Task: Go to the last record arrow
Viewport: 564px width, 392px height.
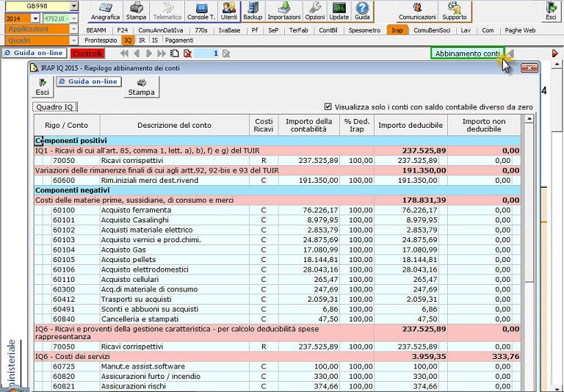Action: [x=162, y=54]
